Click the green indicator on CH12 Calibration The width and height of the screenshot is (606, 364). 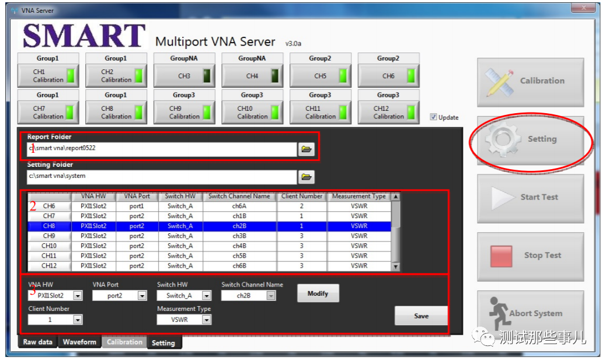(x=411, y=113)
